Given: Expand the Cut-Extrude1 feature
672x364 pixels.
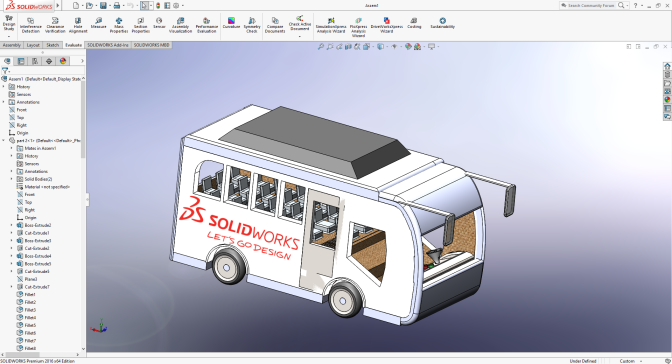Looking at the screenshot, I should (x=12, y=233).
